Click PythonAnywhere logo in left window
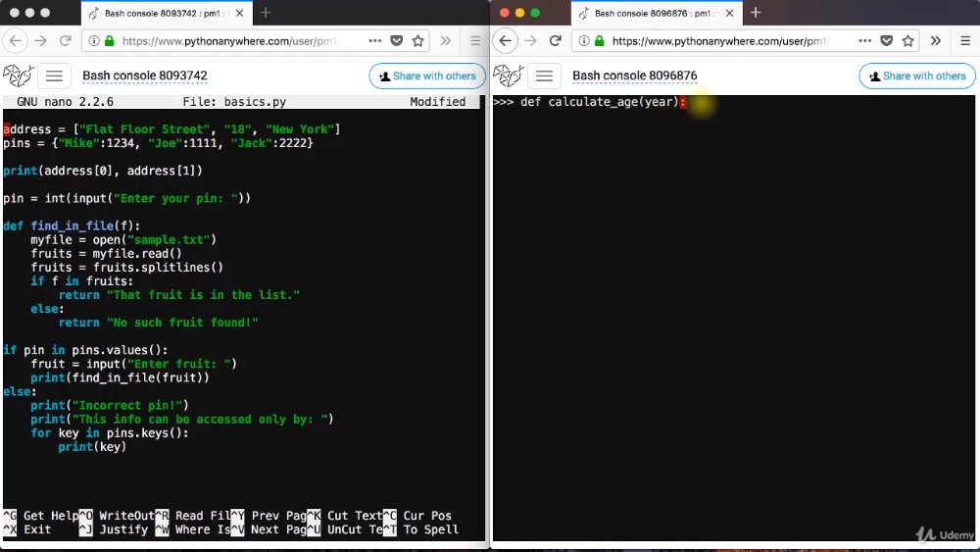 point(18,75)
